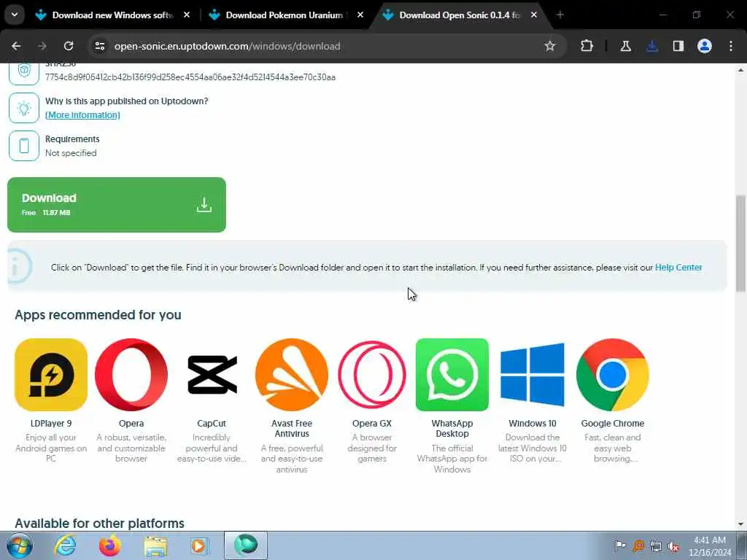Open Windows Media Player taskbar icon
747x560 pixels.
(199, 545)
